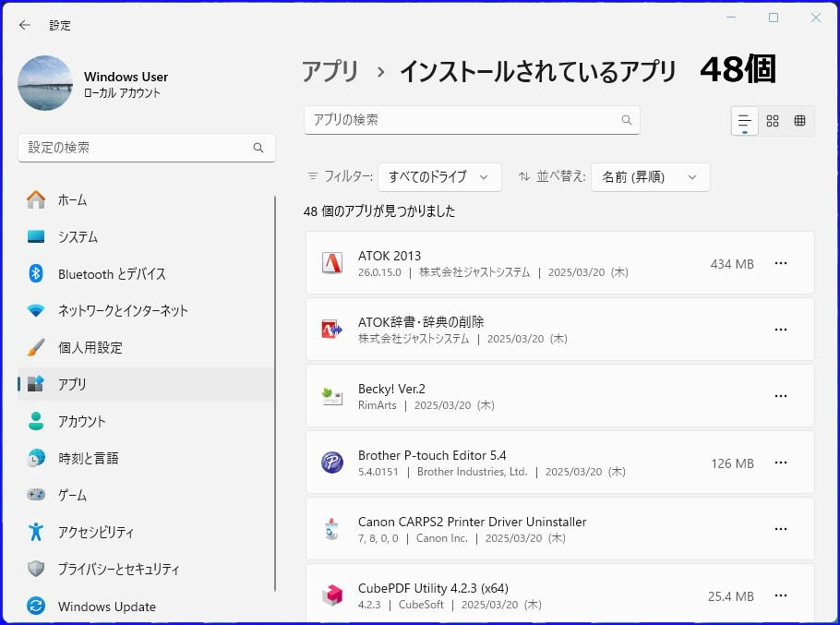Click the Becky! Ver.2 app icon
Image resolution: width=840 pixels, height=625 pixels.
[x=332, y=396]
